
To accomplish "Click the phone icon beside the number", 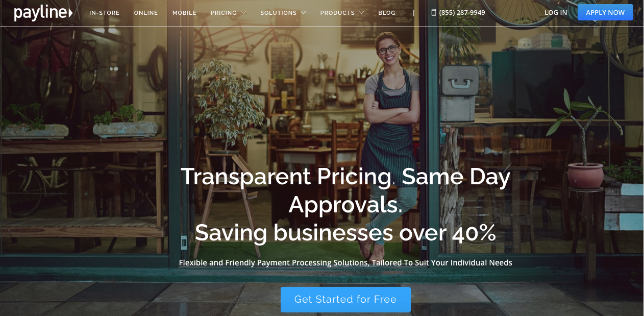I will (x=434, y=12).
